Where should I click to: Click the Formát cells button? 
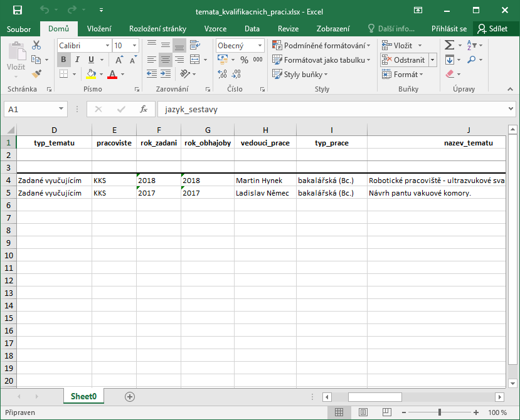[x=403, y=74]
